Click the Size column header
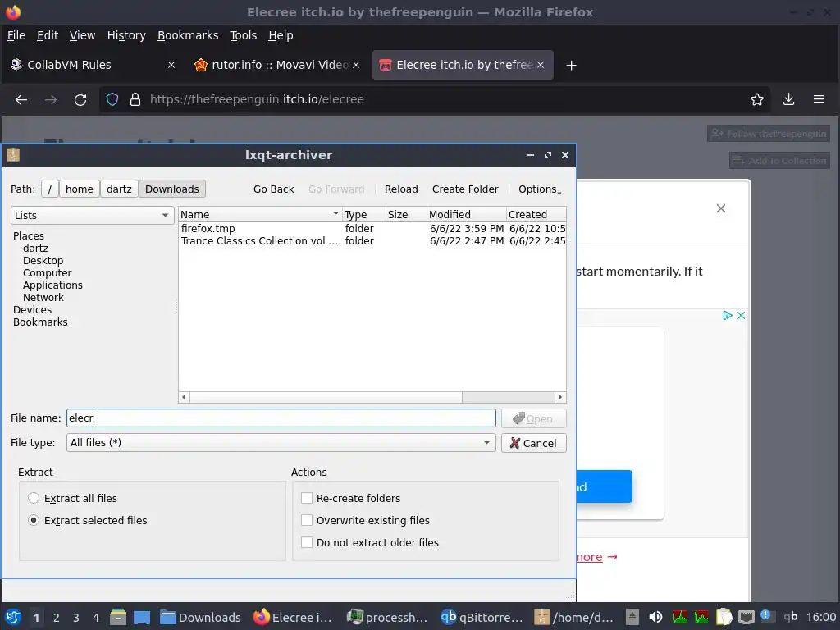 405,214
